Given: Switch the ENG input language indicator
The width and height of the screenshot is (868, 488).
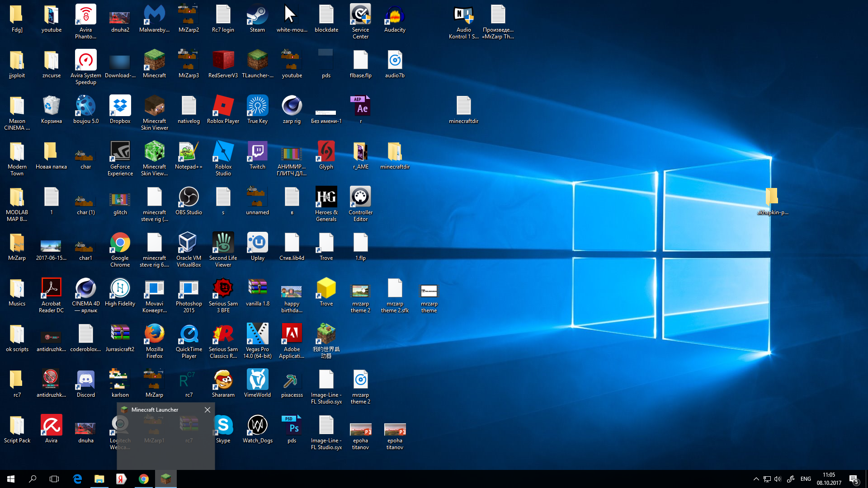Looking at the screenshot, I should (806, 479).
